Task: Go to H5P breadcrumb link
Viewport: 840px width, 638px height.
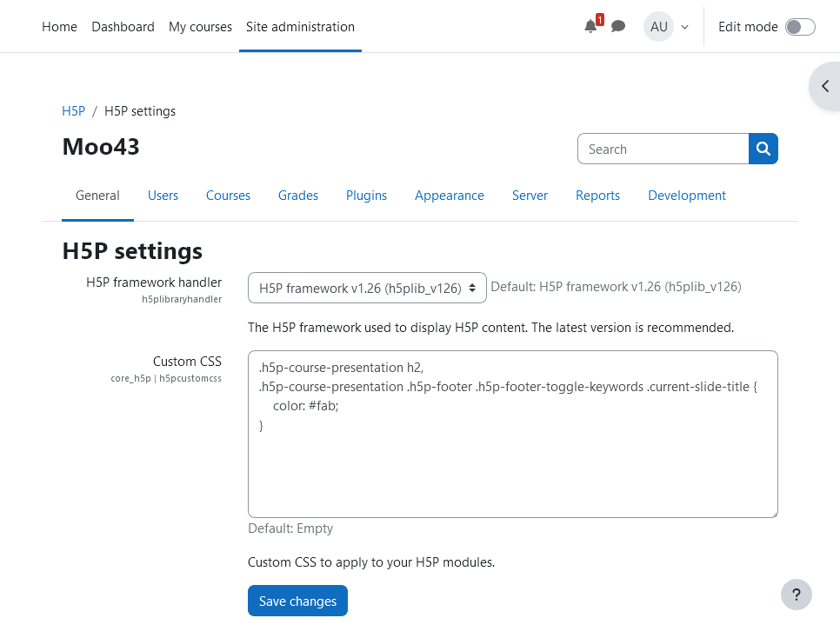Action: pyautogui.click(x=73, y=111)
